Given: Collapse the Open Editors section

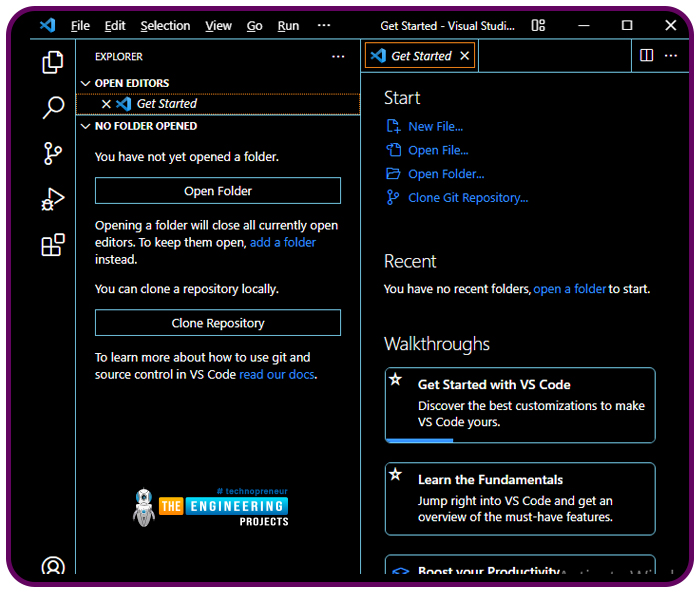Looking at the screenshot, I should (x=85, y=83).
